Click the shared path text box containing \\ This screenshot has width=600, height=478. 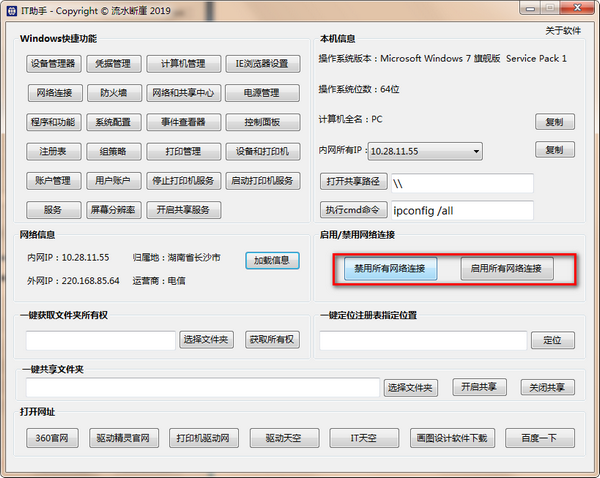coord(460,183)
